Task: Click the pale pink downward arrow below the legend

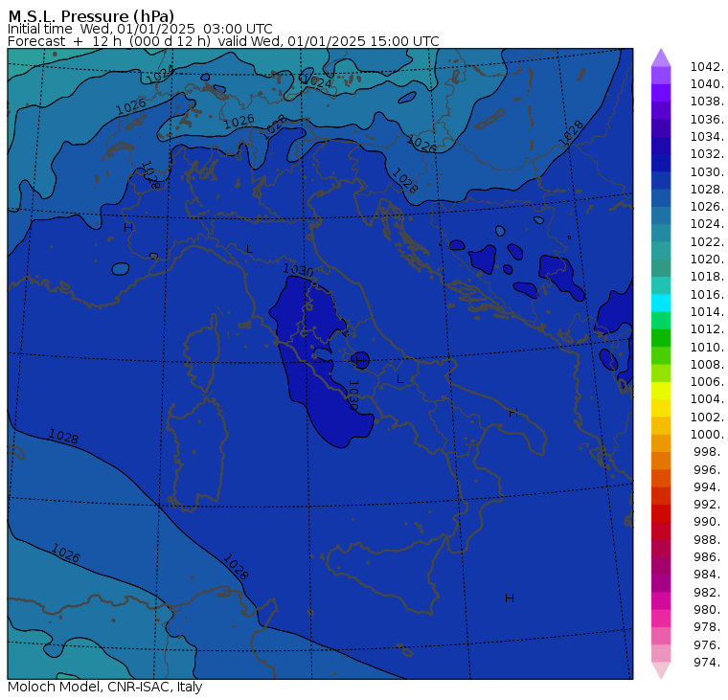Action: (661, 670)
